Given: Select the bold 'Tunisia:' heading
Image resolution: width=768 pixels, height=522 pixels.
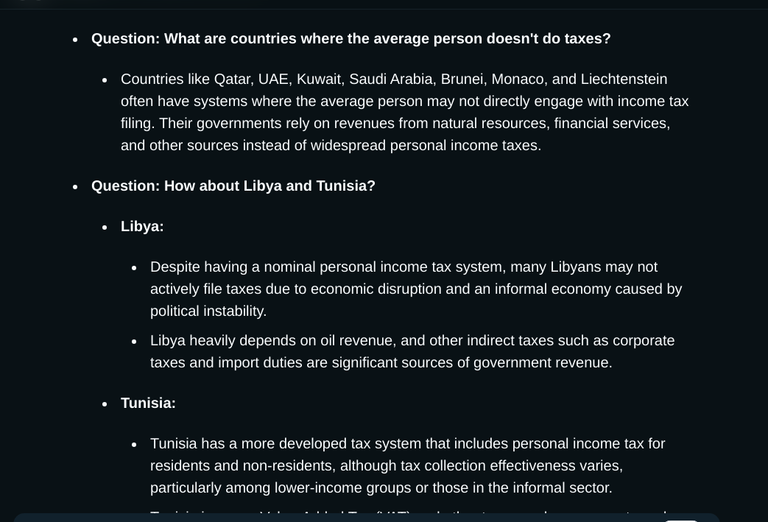Looking at the screenshot, I should tap(148, 403).
